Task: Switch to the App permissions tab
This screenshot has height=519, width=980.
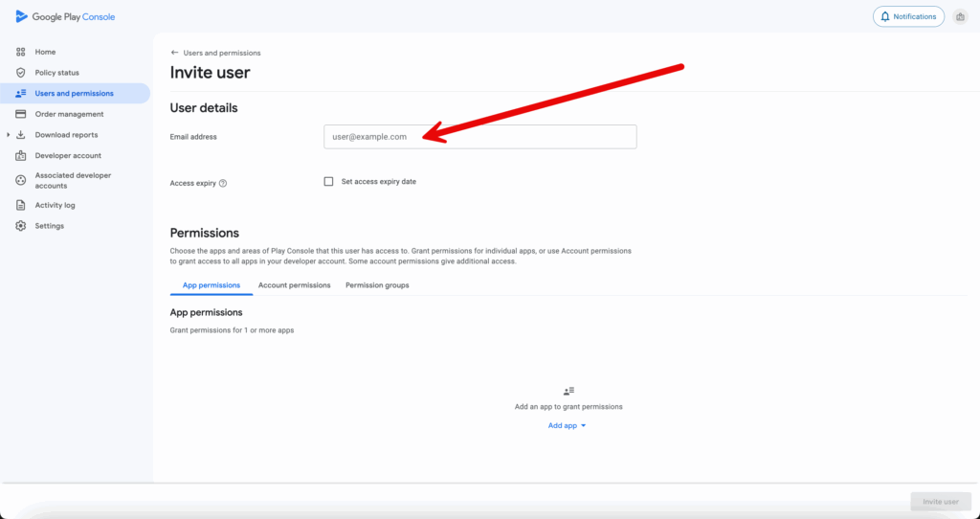Action: tap(212, 285)
